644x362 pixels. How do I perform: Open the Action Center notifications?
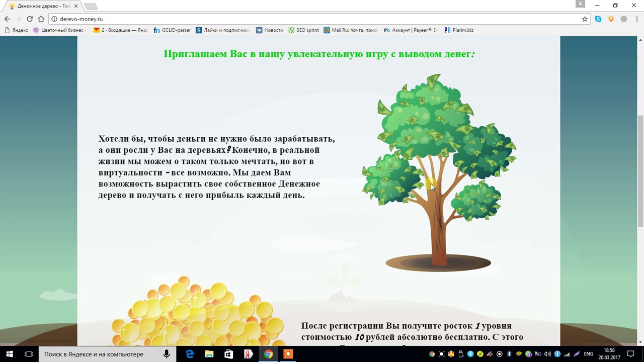tap(631, 354)
